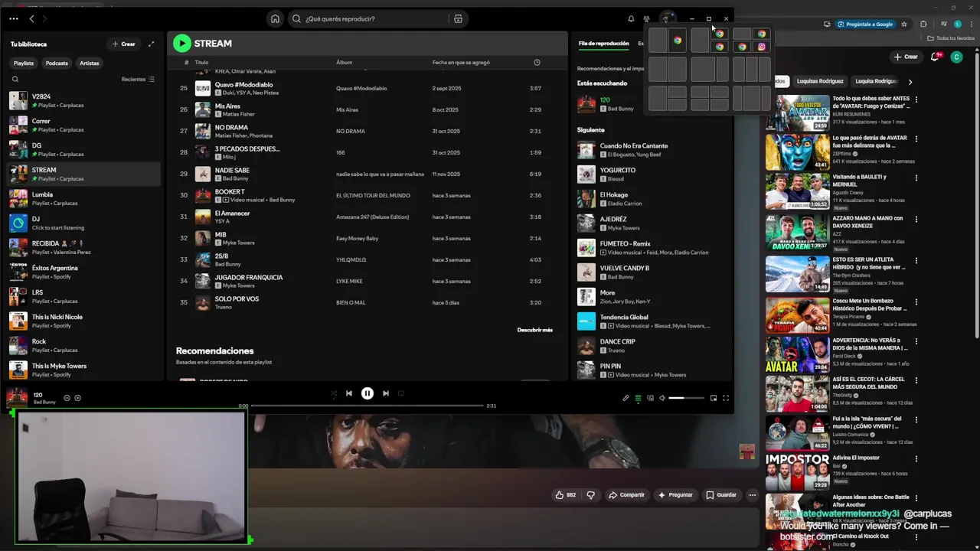Viewport: 980px width, 551px height.
Task: Toggle shuffle in the player bar
Action: point(333,393)
